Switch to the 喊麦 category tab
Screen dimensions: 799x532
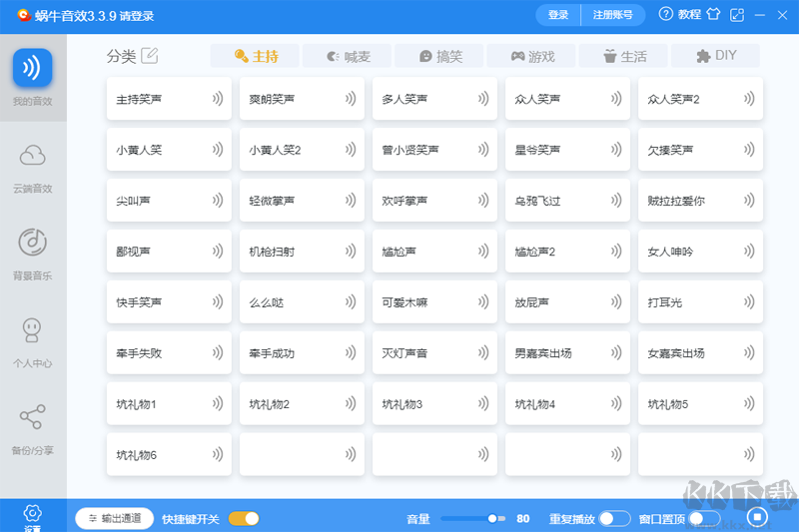tap(347, 56)
